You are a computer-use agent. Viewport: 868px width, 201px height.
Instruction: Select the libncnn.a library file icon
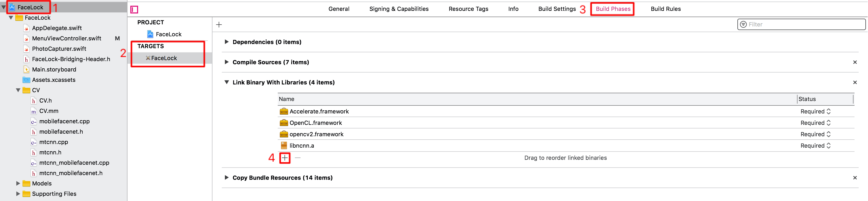tap(284, 146)
